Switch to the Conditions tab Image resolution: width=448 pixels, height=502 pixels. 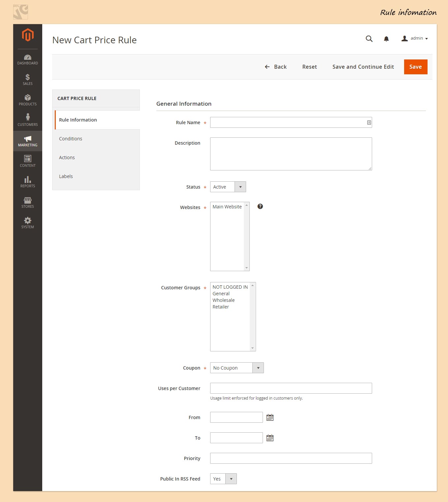pyautogui.click(x=71, y=139)
